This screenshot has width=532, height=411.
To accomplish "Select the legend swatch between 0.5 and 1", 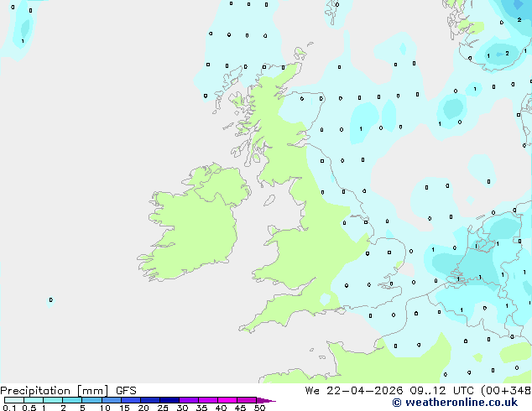I will coord(34,400).
